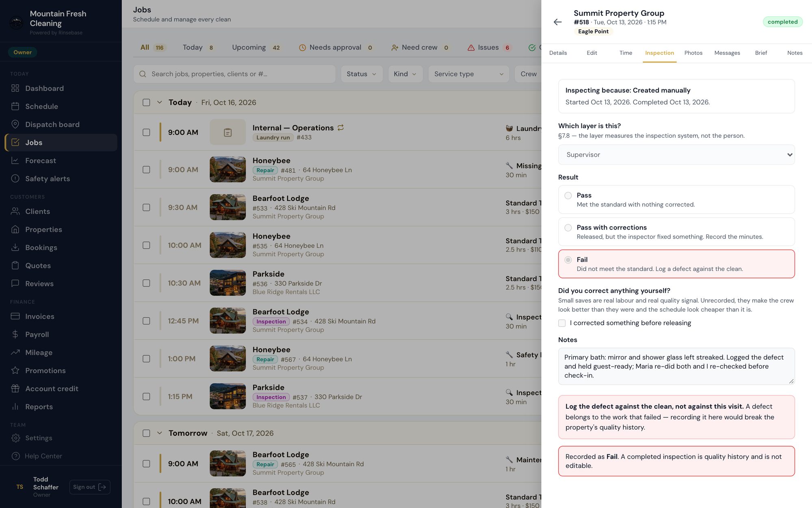Open the Status filter dropdown

tap(361, 74)
